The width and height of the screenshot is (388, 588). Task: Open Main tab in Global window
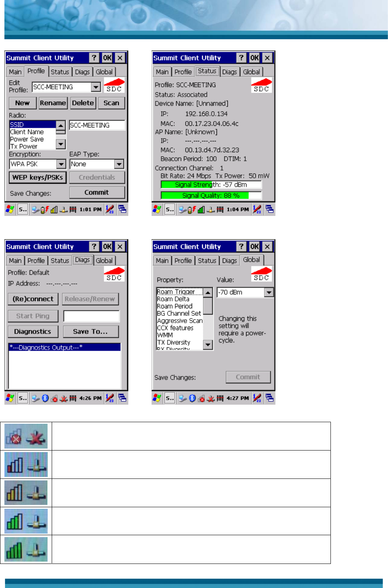pos(162,261)
